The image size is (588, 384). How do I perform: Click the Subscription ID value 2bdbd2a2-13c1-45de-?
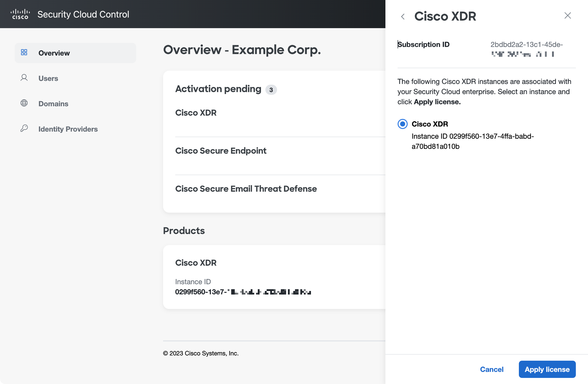tap(527, 45)
